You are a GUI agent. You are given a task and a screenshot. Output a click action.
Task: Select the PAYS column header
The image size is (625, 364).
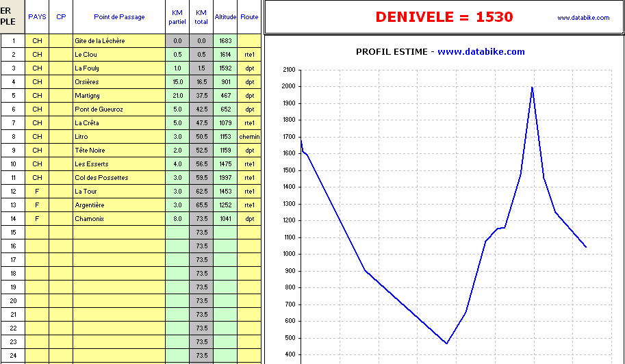click(x=37, y=17)
